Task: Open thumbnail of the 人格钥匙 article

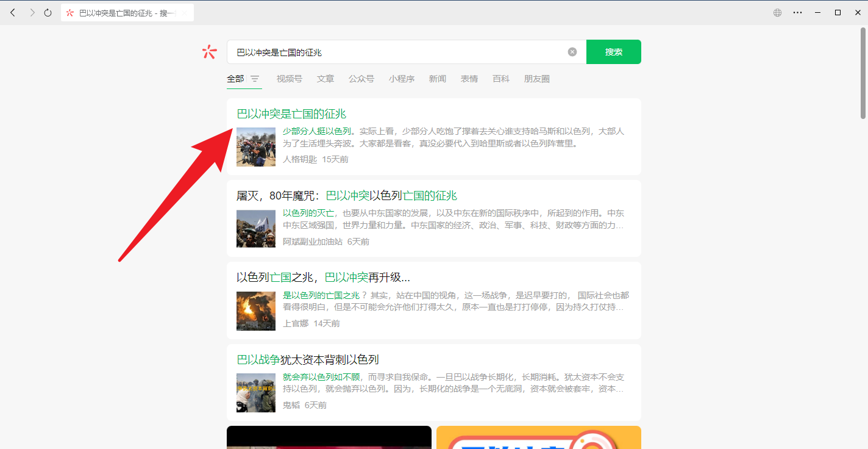Action: pos(256,147)
